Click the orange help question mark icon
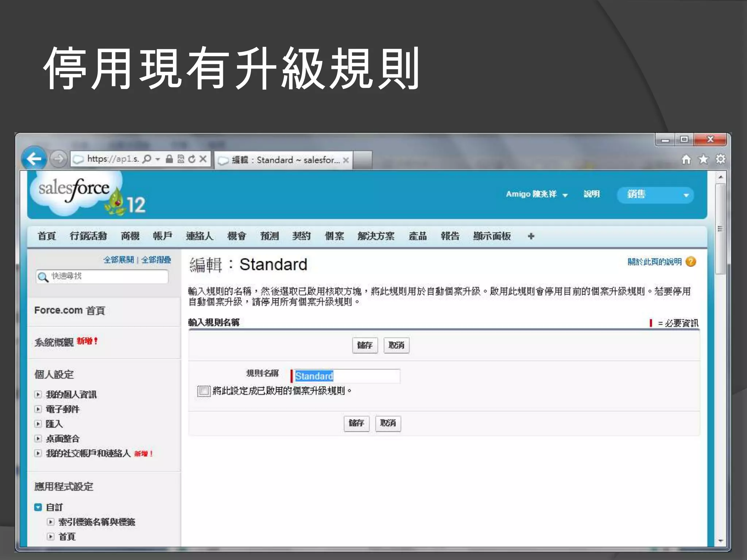The height and width of the screenshot is (560, 747). coord(691,262)
